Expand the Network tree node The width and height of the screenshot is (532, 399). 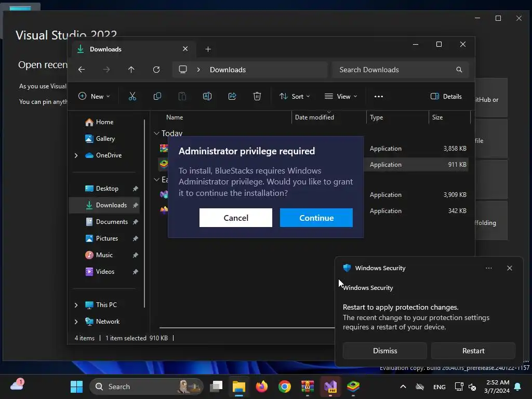click(x=76, y=322)
